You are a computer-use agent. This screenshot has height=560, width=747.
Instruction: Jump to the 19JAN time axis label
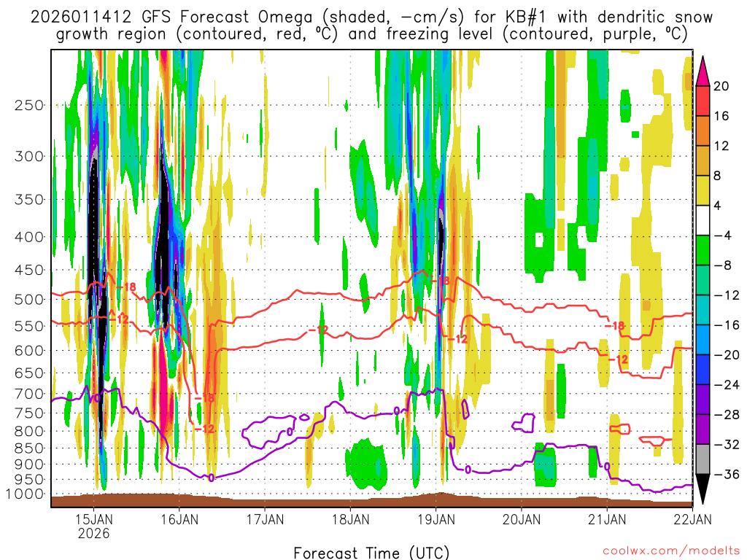[436, 520]
